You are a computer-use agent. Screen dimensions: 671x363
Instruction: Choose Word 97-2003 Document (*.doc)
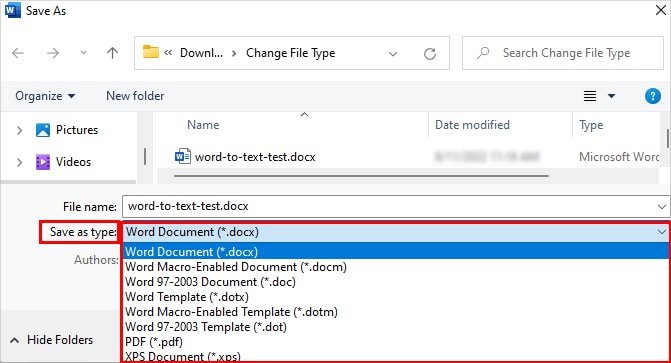pyautogui.click(x=396, y=282)
